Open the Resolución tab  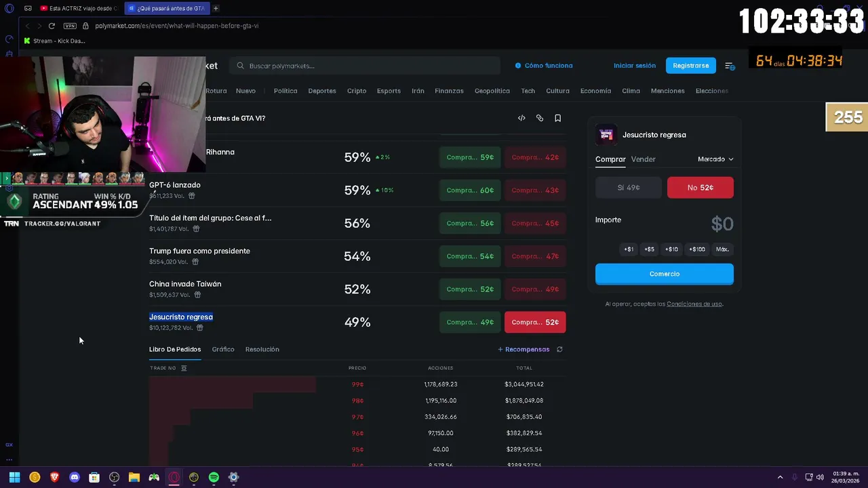click(262, 350)
